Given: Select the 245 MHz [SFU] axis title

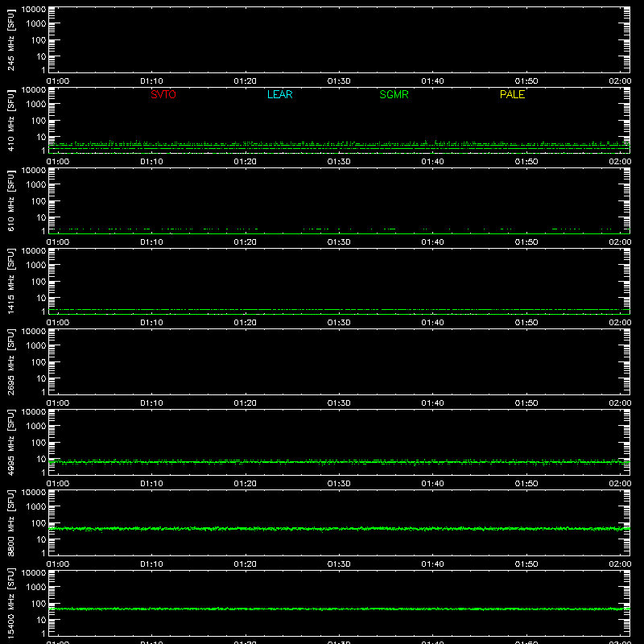Looking at the screenshot, I should [x=10, y=39].
